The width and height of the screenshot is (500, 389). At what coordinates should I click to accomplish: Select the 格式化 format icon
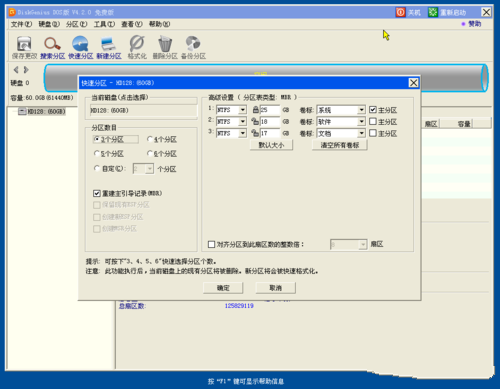coord(137,44)
